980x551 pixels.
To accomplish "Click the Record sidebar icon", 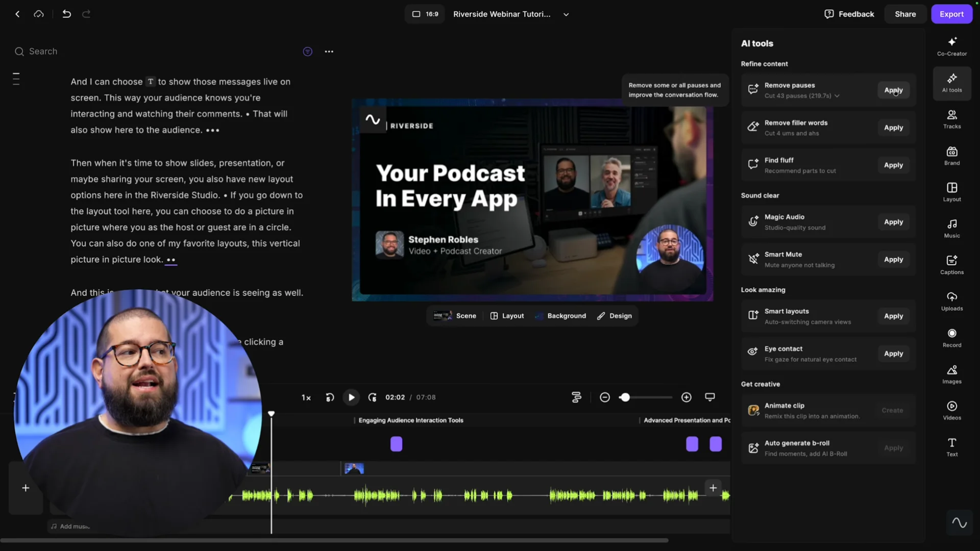I will (951, 338).
